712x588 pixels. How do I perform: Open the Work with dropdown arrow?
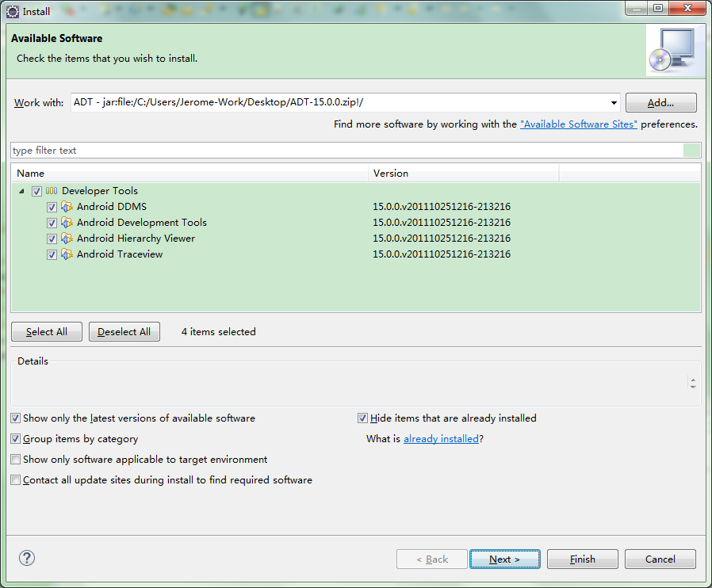pyautogui.click(x=614, y=103)
